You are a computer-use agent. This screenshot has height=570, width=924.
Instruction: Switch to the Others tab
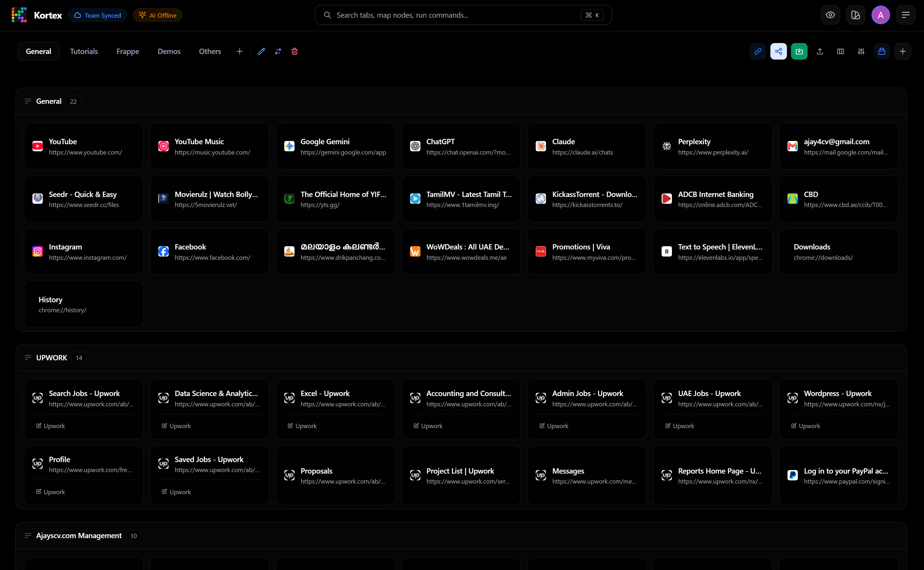[x=210, y=51]
